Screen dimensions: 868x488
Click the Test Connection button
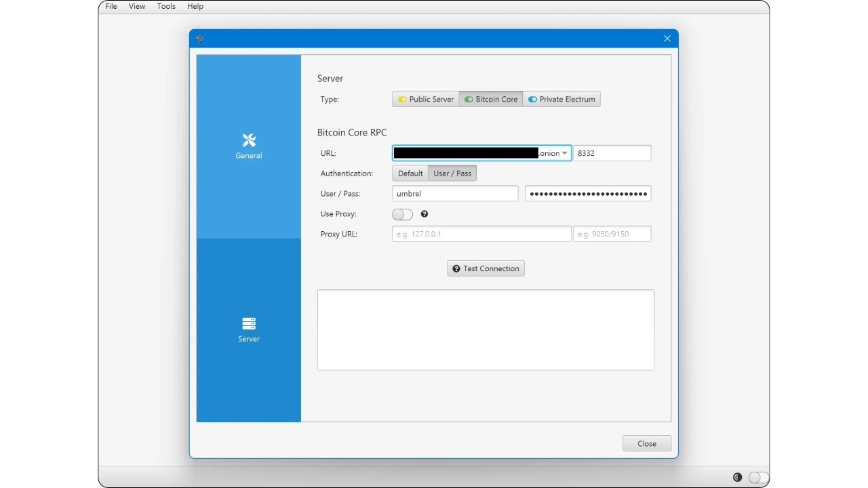tap(486, 268)
